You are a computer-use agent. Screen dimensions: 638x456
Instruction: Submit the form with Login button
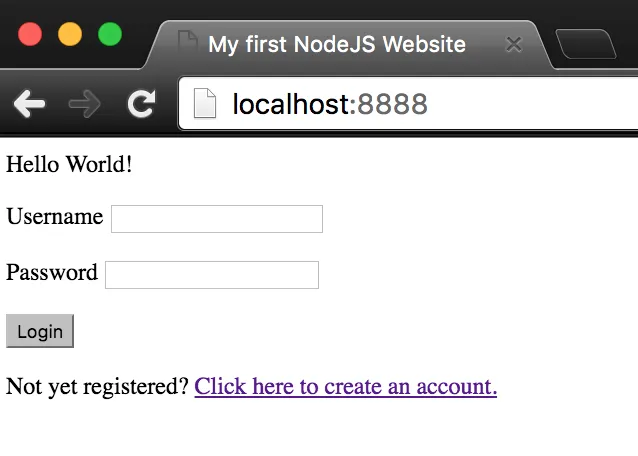(x=40, y=331)
